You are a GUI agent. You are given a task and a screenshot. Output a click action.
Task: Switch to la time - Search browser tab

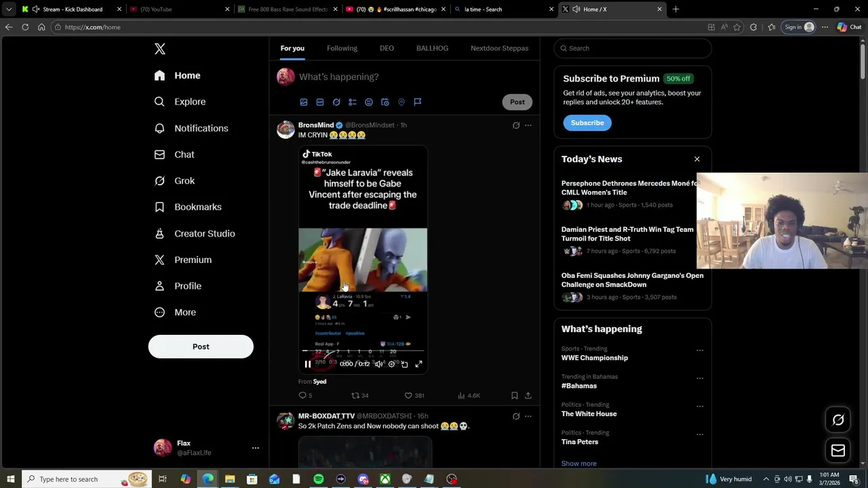tap(502, 9)
